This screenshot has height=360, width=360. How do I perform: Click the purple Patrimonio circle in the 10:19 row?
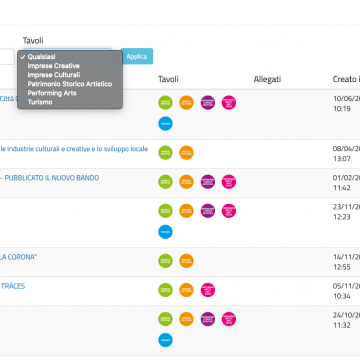click(x=208, y=102)
